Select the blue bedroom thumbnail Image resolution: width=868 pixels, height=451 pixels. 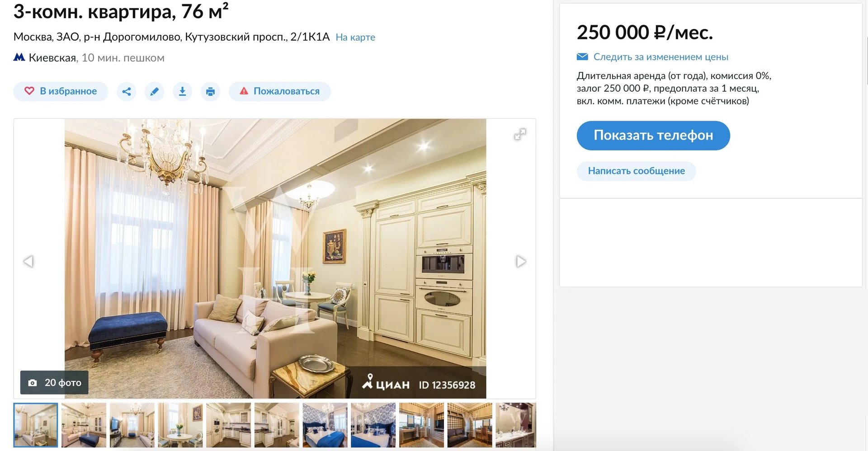[325, 425]
